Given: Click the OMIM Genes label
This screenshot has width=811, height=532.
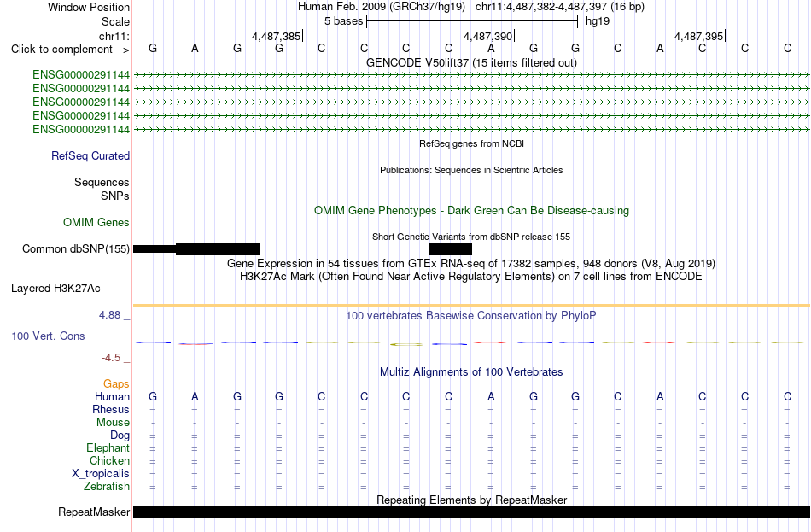Looking at the screenshot, I should pos(96,223).
